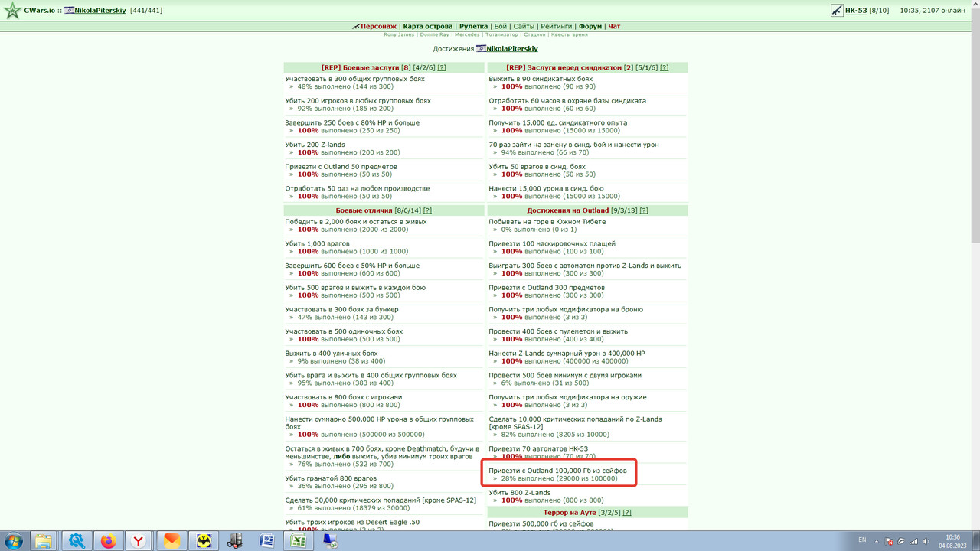Image resolution: width=980 pixels, height=551 pixels.
Task: Click the EN language indicator
Action: (862, 540)
